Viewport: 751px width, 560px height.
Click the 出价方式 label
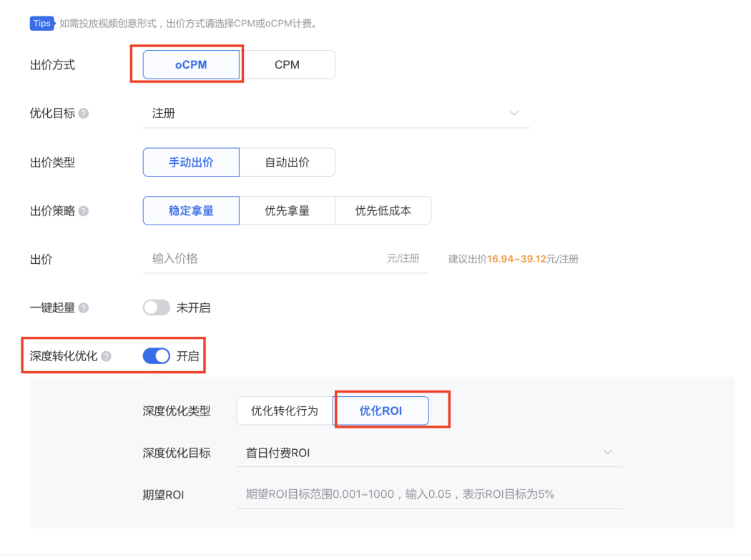pos(52,65)
